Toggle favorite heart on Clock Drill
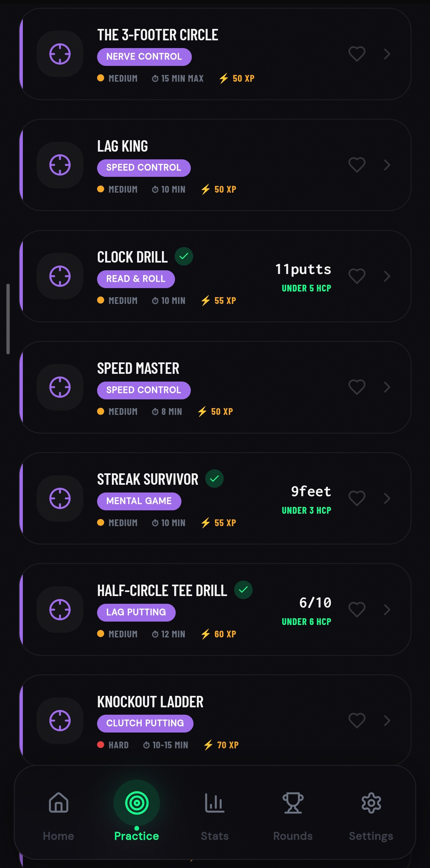 coord(356,276)
